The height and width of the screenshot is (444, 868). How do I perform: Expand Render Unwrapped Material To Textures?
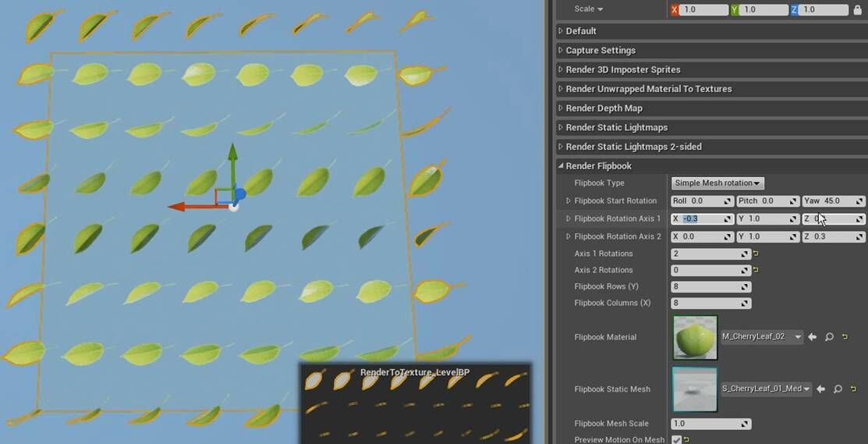560,89
